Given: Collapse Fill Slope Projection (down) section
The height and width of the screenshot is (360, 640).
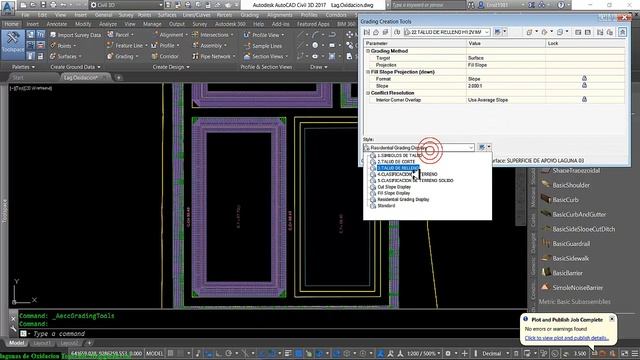Looking at the screenshot, I should (x=368, y=72).
